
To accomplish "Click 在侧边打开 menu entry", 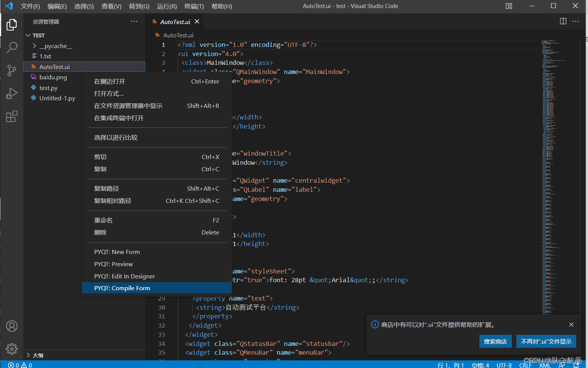I will (157, 81).
